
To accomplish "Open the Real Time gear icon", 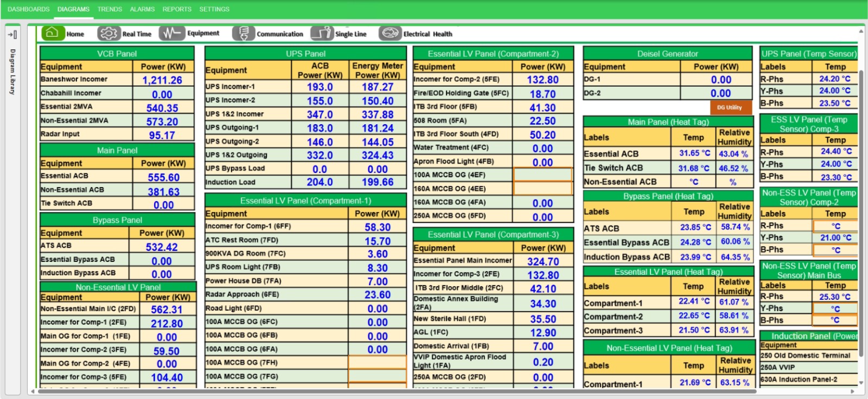I will pos(108,34).
